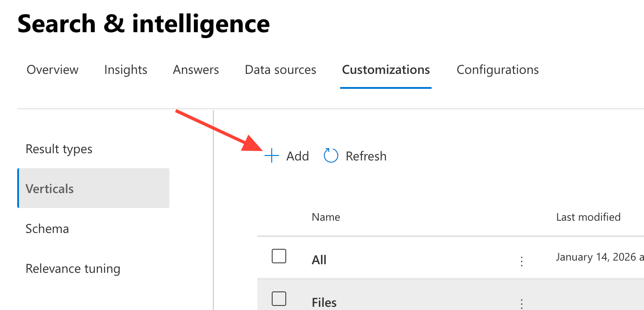The image size is (644, 310).
Task: Open the Files vertical entry
Action: [324, 302]
